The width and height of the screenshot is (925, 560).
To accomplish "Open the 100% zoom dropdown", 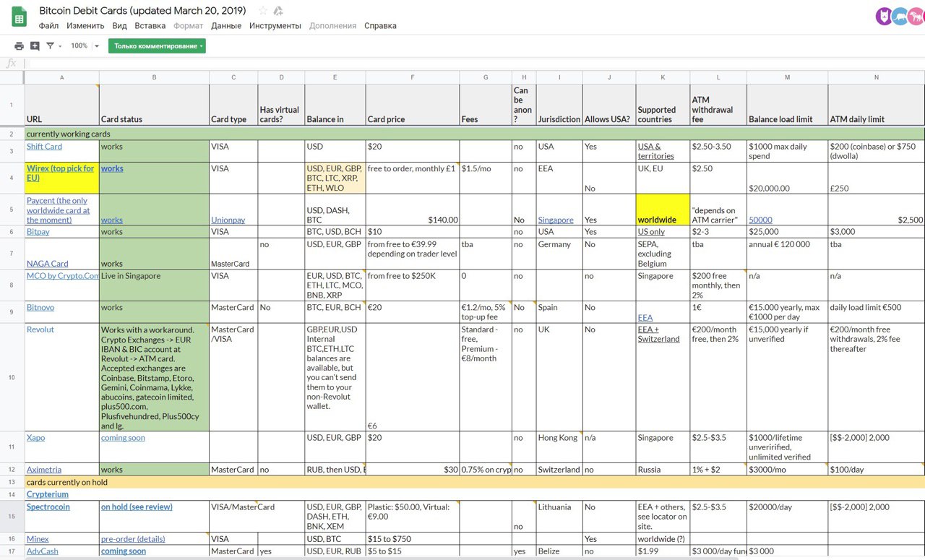I will (x=85, y=46).
